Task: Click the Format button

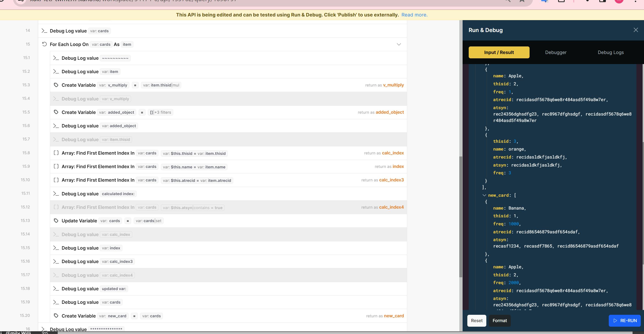Action: coord(500,321)
